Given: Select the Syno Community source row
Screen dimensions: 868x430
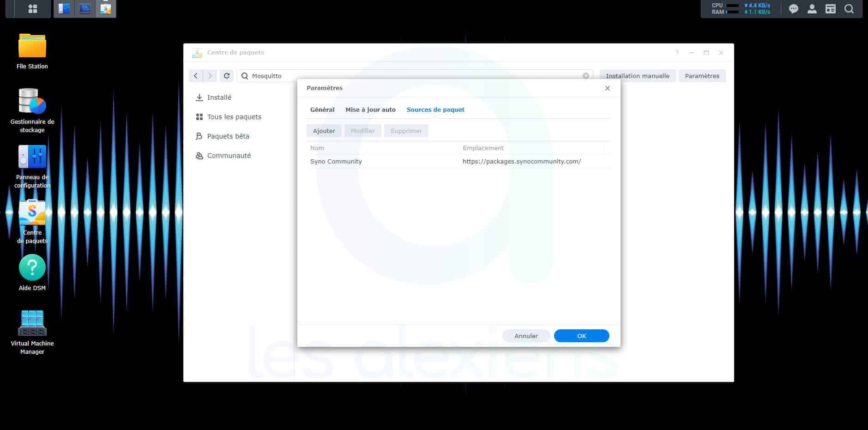Looking at the screenshot, I should (x=458, y=161).
